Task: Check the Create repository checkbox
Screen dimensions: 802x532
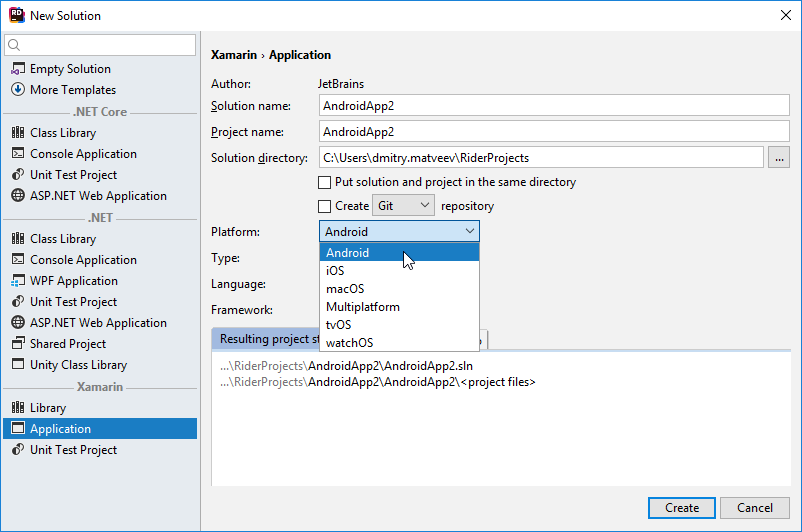Action: point(324,206)
